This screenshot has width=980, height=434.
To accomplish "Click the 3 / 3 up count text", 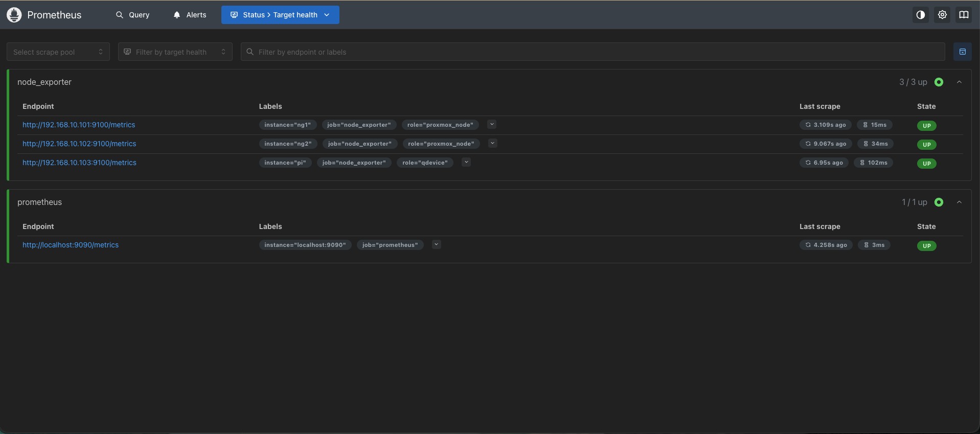I will tap(913, 82).
